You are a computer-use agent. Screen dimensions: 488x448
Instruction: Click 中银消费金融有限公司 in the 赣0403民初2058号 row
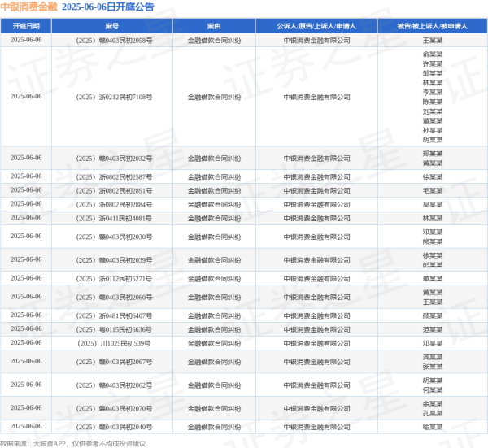316,41
